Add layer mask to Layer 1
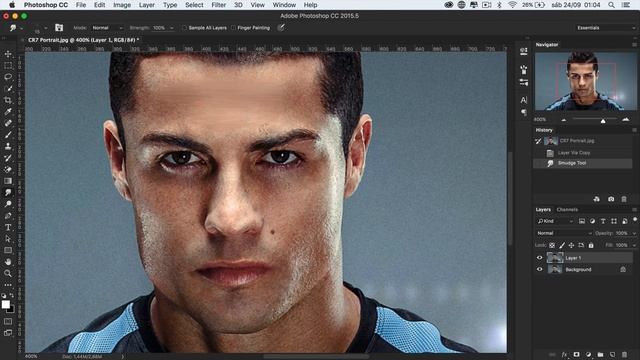640x360 pixels. [x=576, y=354]
